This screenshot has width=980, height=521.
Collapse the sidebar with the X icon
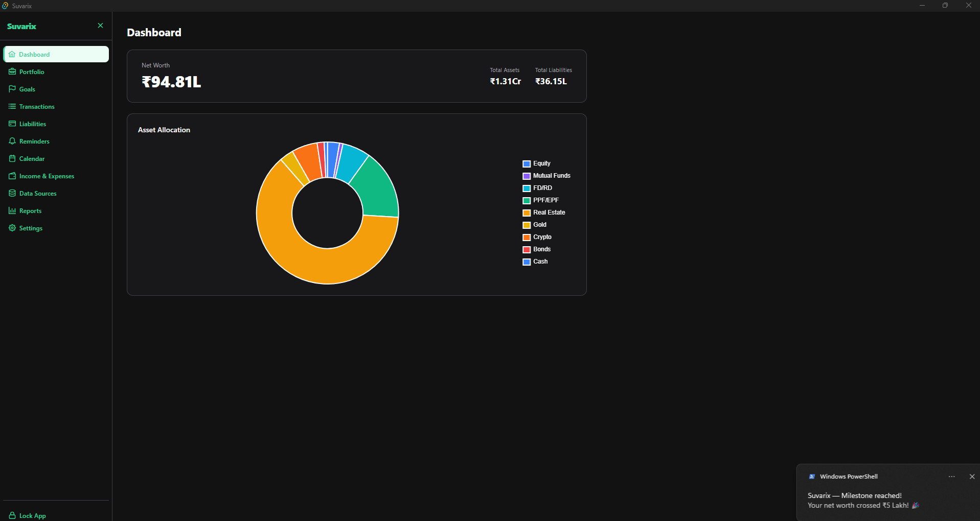click(x=100, y=26)
